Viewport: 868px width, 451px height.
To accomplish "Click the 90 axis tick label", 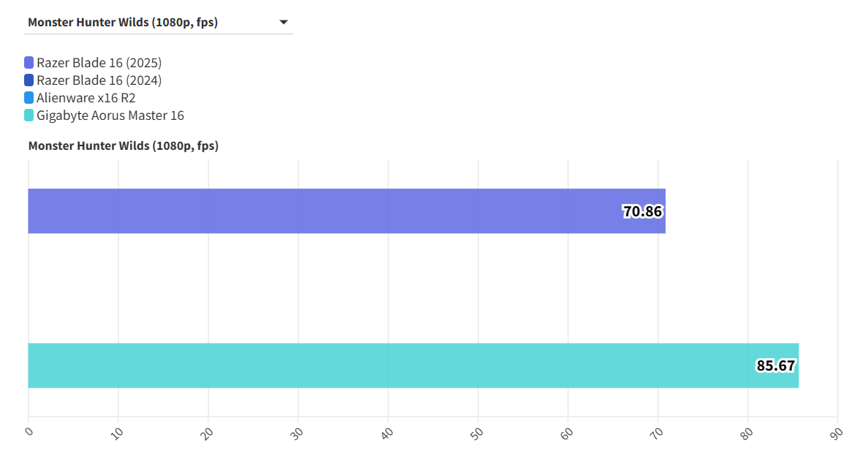I will (837, 433).
